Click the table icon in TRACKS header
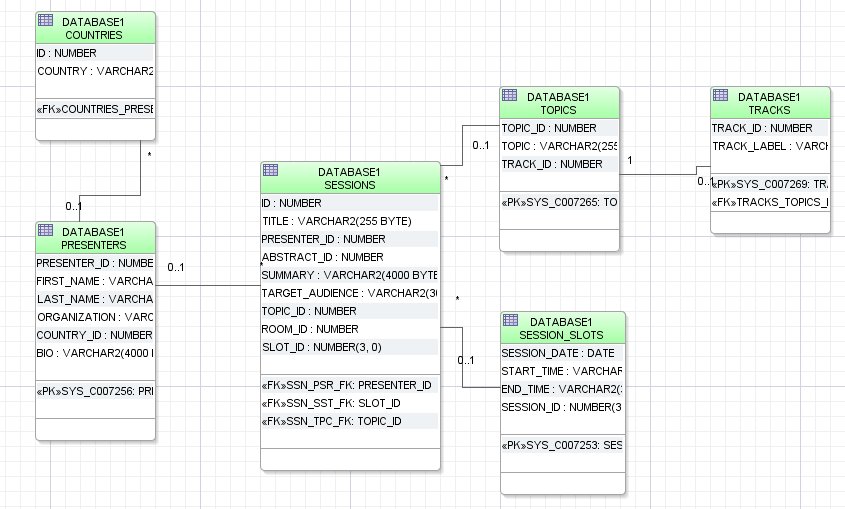Image resolution: width=845 pixels, height=509 pixels. [720, 95]
